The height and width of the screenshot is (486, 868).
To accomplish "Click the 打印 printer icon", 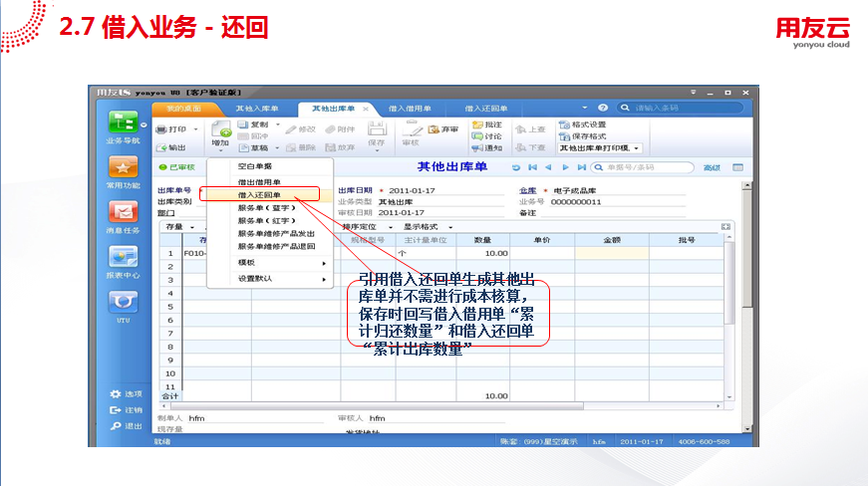I will coord(161,129).
